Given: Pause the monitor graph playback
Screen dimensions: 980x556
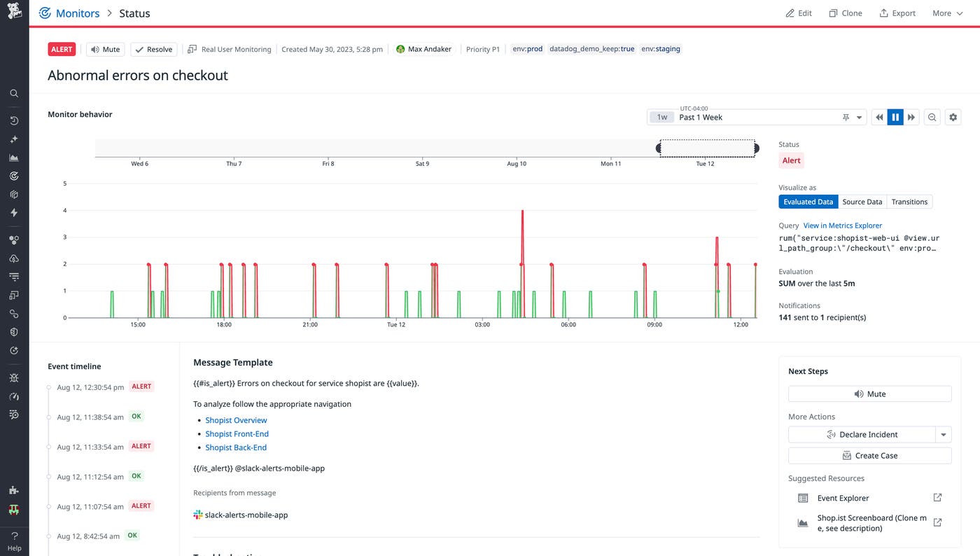Looking at the screenshot, I should tap(895, 117).
